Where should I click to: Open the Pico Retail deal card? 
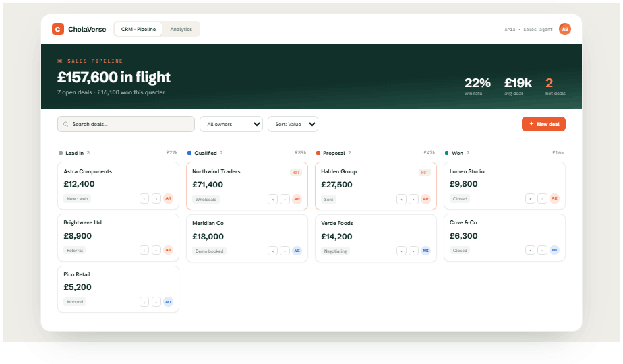(x=119, y=289)
